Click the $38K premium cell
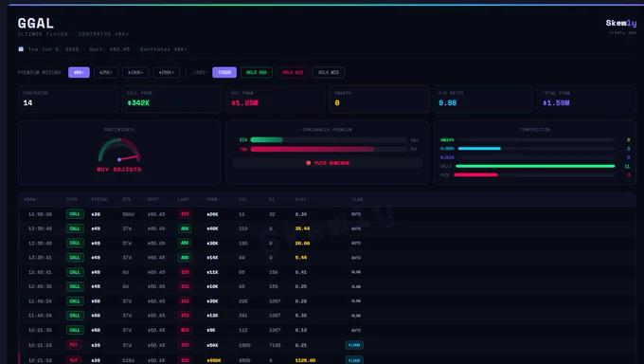Viewport: 644px width, 364px height. coord(212,243)
